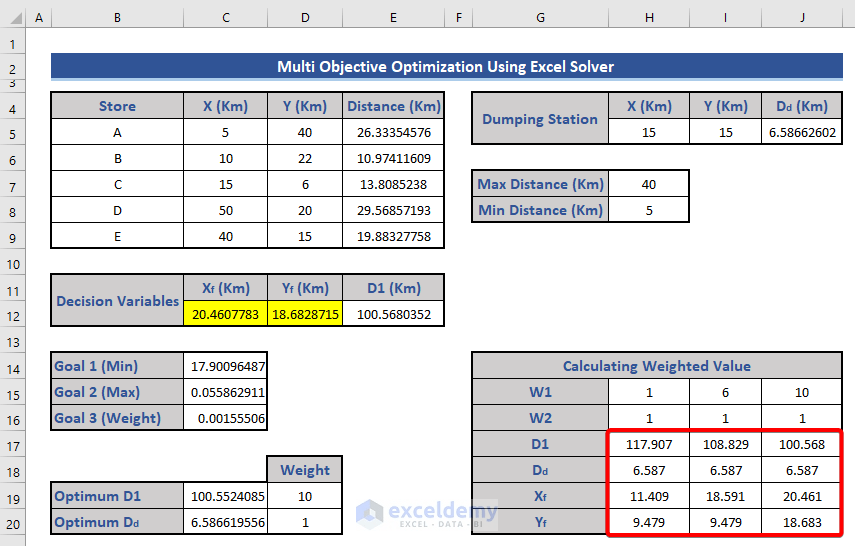Click Optimum D1 weight 10

[305, 496]
